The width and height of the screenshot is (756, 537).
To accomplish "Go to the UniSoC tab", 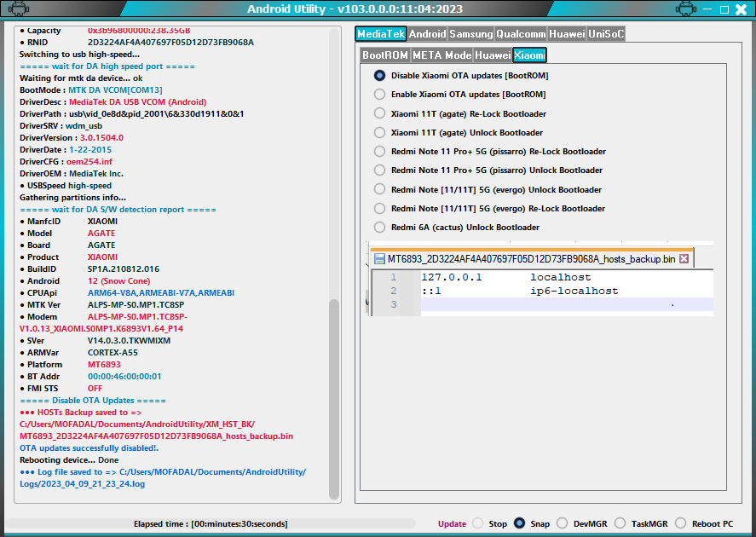I will pos(606,34).
